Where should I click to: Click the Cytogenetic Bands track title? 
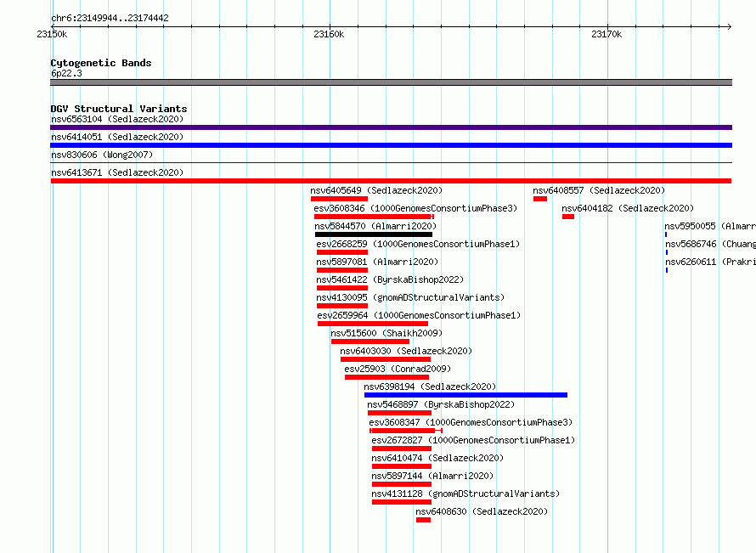pyautogui.click(x=101, y=63)
